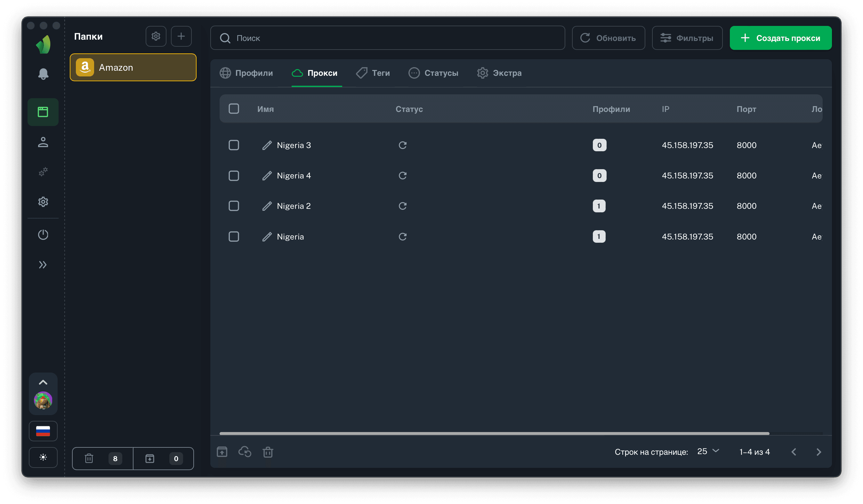863x504 pixels.
Task: Open the team members person icon
Action: 43,142
